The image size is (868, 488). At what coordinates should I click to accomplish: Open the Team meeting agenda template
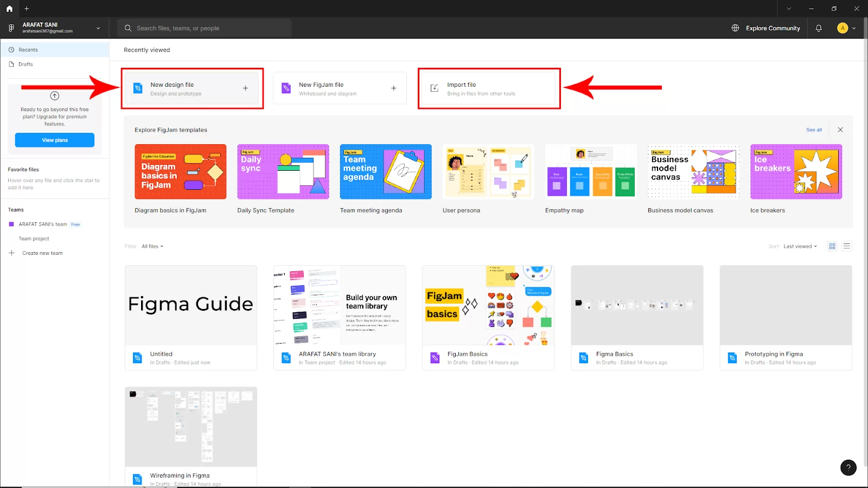(386, 171)
